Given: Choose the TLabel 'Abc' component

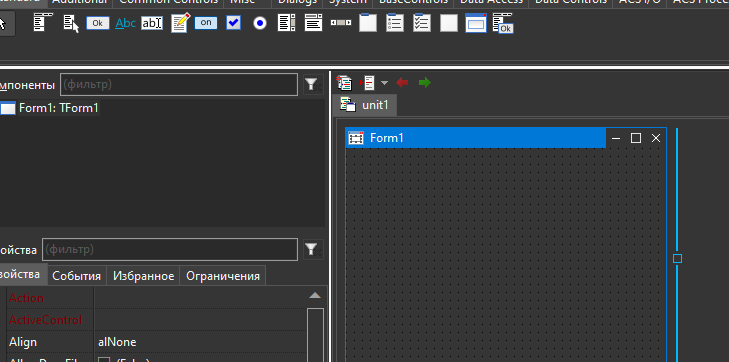Looking at the screenshot, I should pos(125,23).
